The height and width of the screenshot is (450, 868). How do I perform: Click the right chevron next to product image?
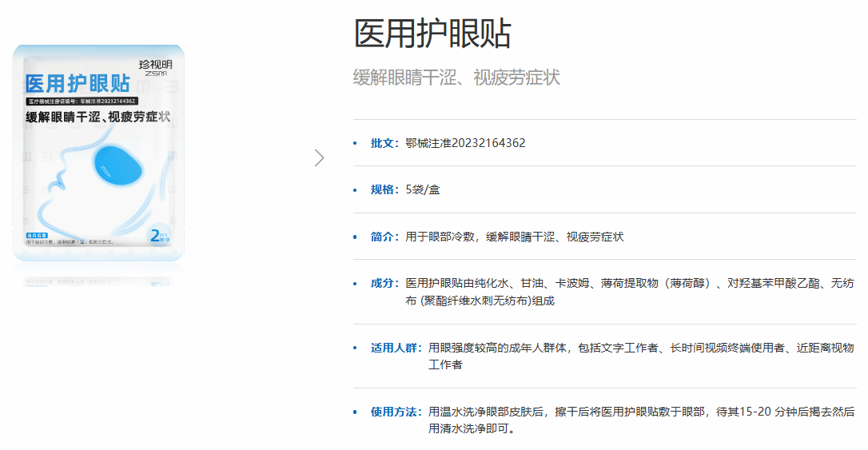click(x=320, y=157)
